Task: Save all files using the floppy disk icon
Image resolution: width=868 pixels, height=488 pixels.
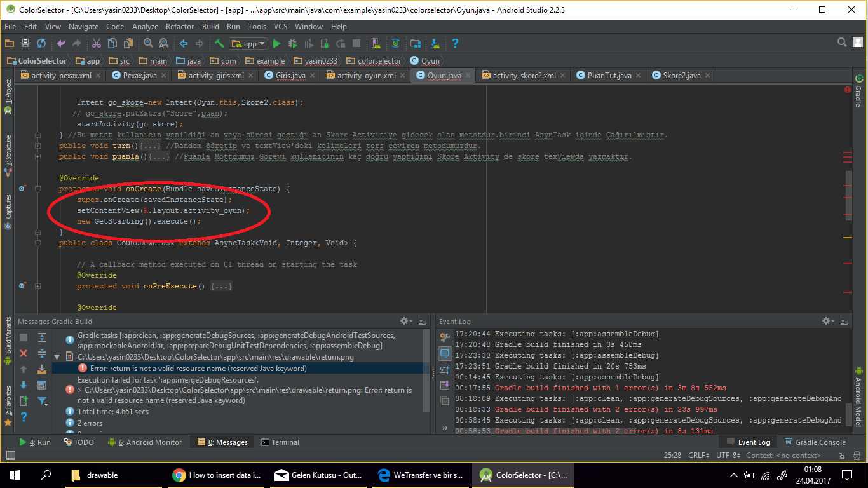Action: pos(25,43)
